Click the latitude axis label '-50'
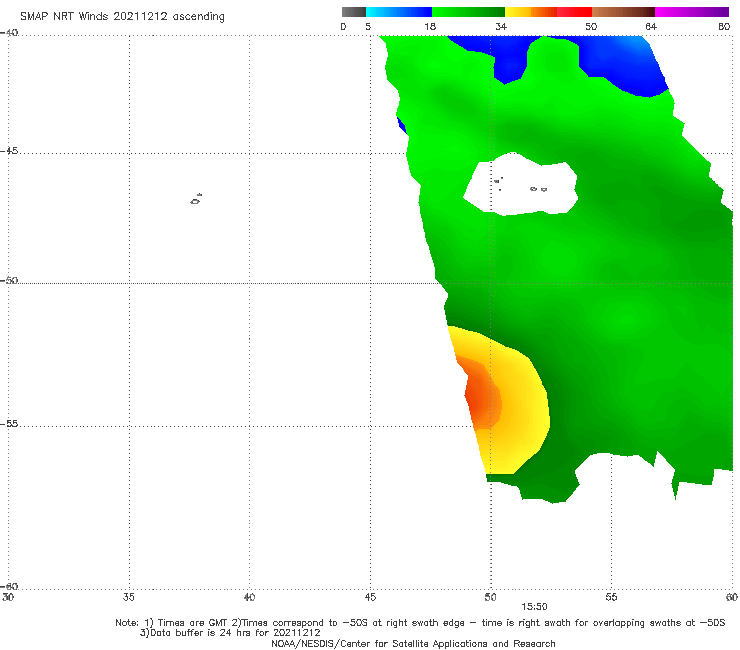This screenshot has height=650, width=740. (x=9, y=280)
